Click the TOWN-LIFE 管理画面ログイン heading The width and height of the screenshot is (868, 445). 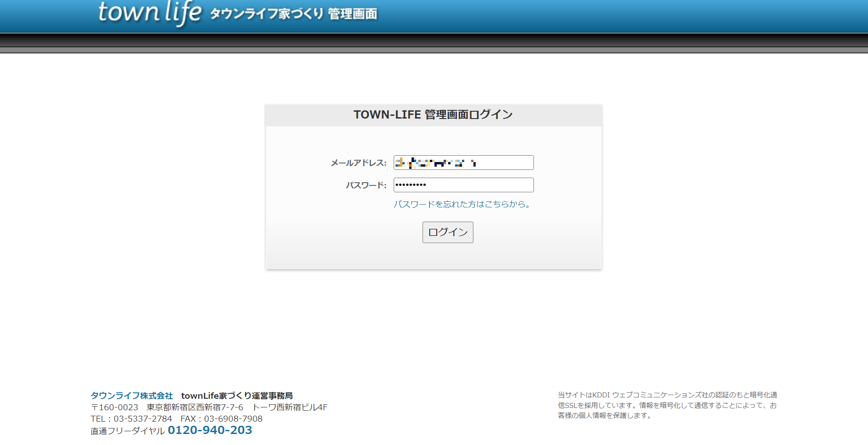433,114
